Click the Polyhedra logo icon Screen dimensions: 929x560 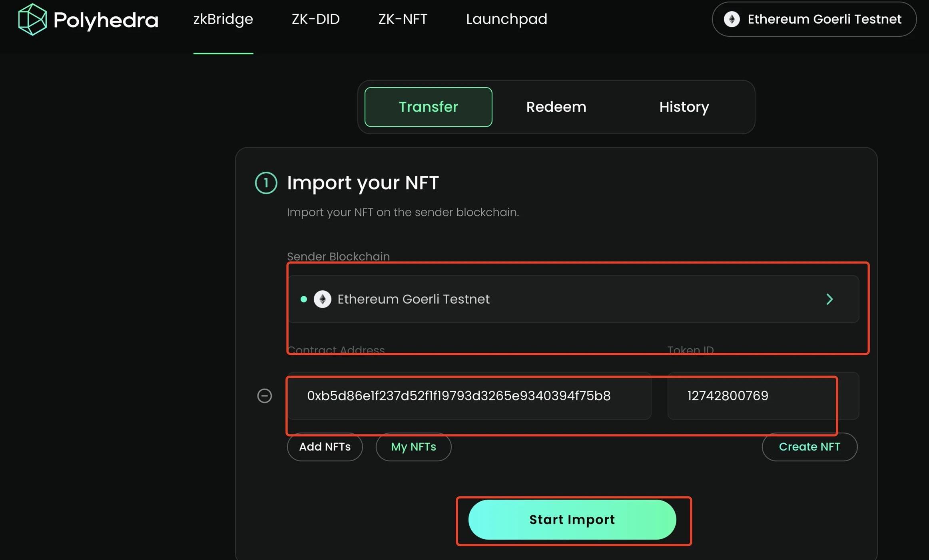(x=32, y=19)
